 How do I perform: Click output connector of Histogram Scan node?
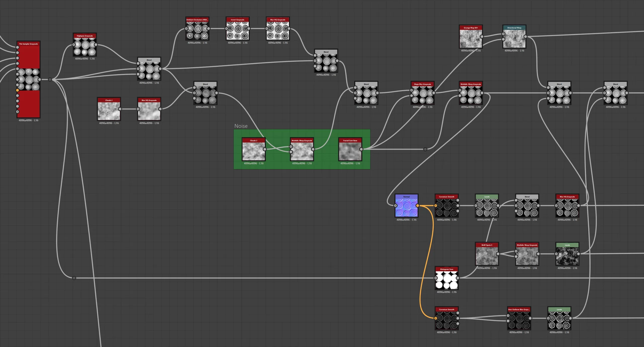[458, 278]
